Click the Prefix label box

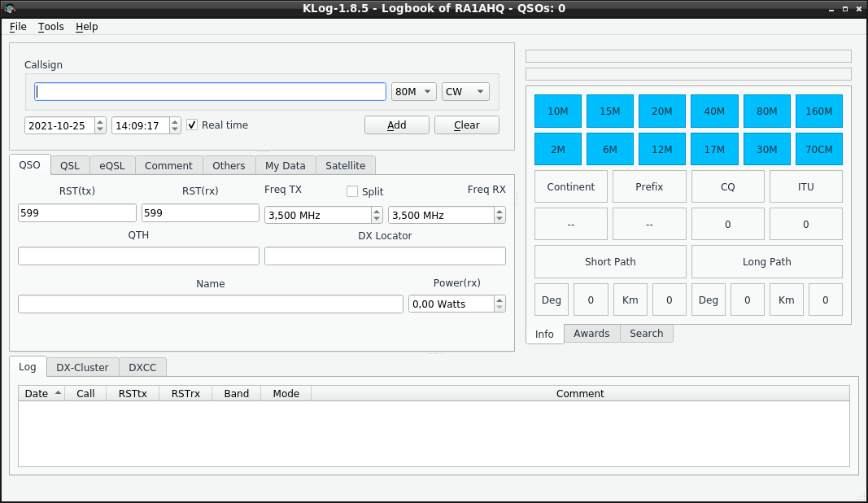649,186
